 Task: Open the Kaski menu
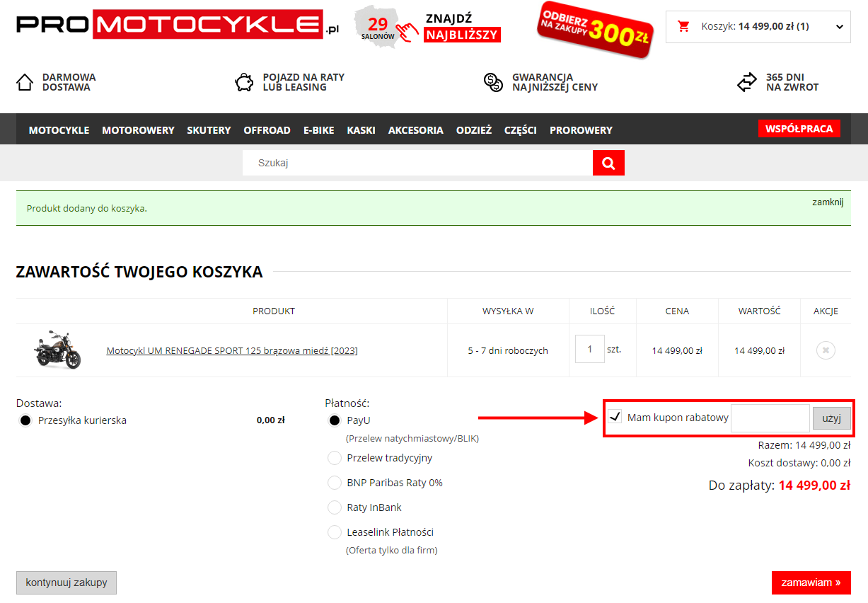click(x=361, y=130)
